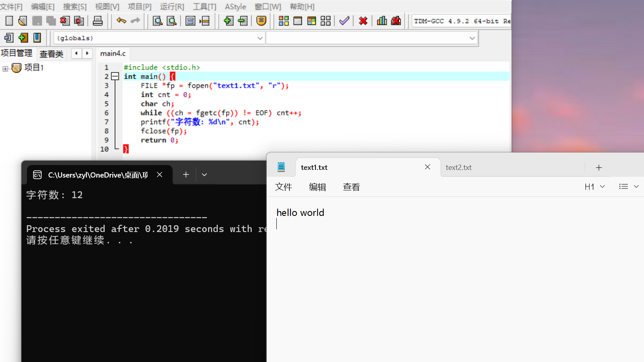
Task: Click the grayed Save icon in Dev-C++ toolbar
Action: pyautogui.click(x=37, y=21)
